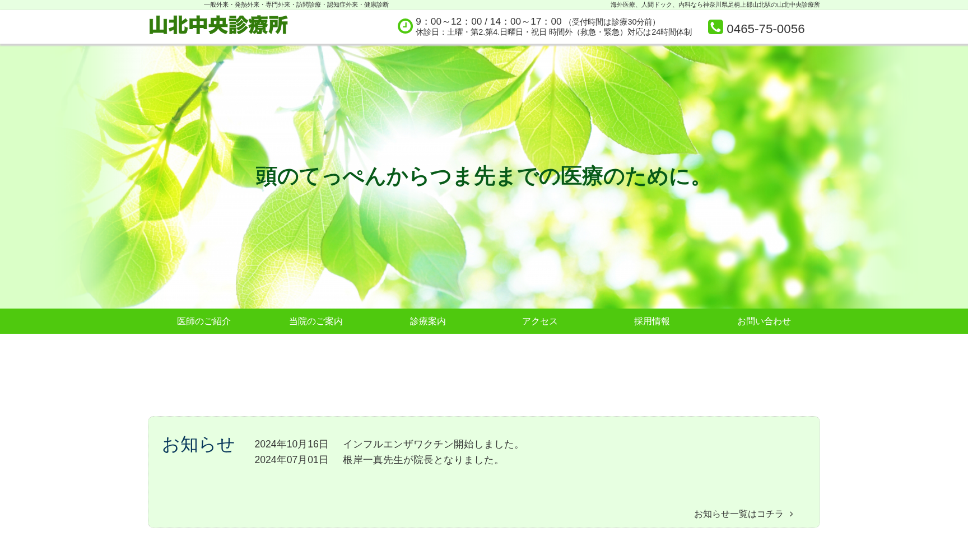Viewport: 968px width, 560px height.
Task: Open the お問い合わせ page
Action: pyautogui.click(x=764, y=321)
